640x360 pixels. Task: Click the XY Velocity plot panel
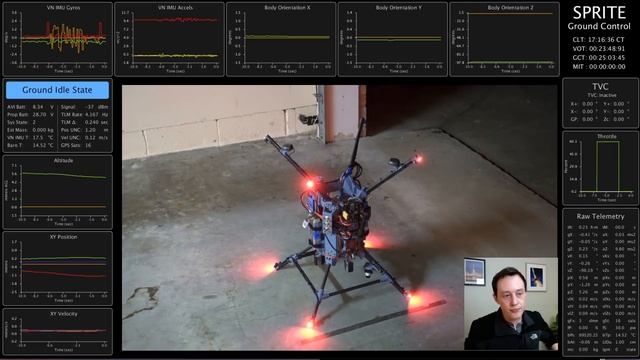pyautogui.click(x=58, y=331)
